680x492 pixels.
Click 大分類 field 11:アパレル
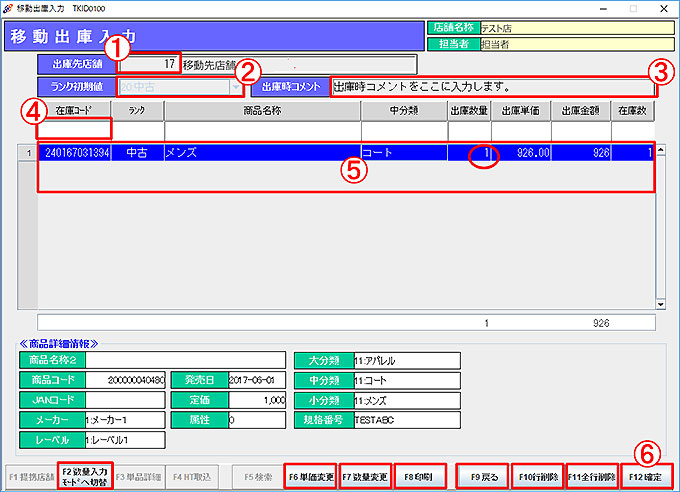[407, 361]
